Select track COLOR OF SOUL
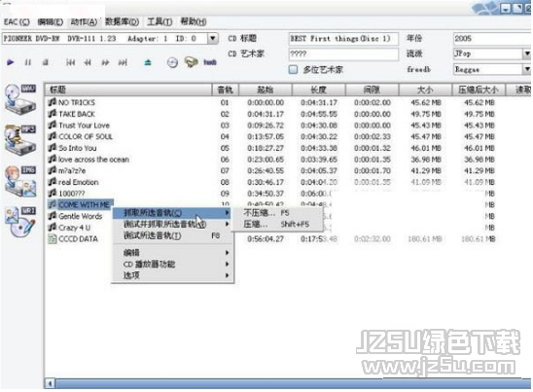533x392 pixels. (x=86, y=137)
